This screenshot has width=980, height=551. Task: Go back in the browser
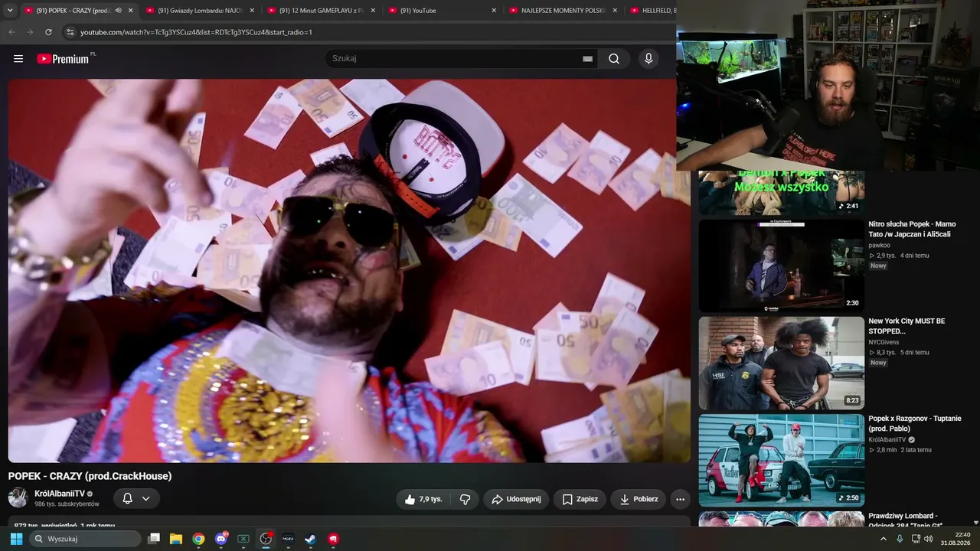pyautogui.click(x=11, y=32)
